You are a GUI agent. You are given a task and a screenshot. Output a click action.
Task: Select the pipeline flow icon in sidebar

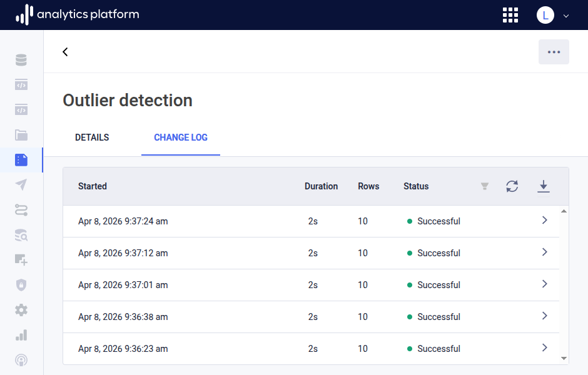click(21, 210)
